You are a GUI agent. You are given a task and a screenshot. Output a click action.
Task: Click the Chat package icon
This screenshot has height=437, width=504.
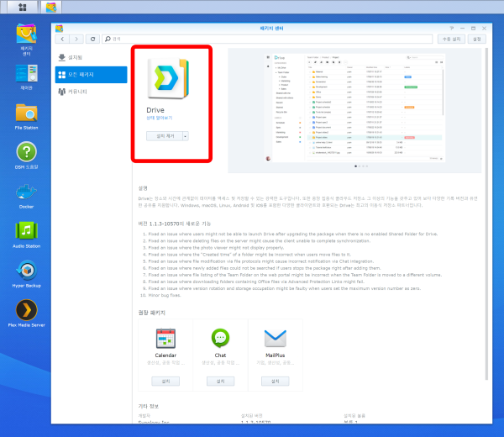click(220, 339)
